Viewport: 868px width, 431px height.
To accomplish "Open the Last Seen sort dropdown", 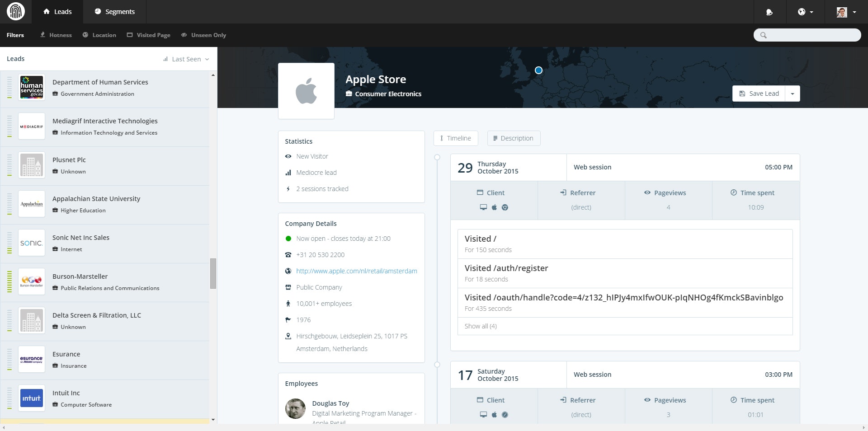I will pyautogui.click(x=186, y=59).
